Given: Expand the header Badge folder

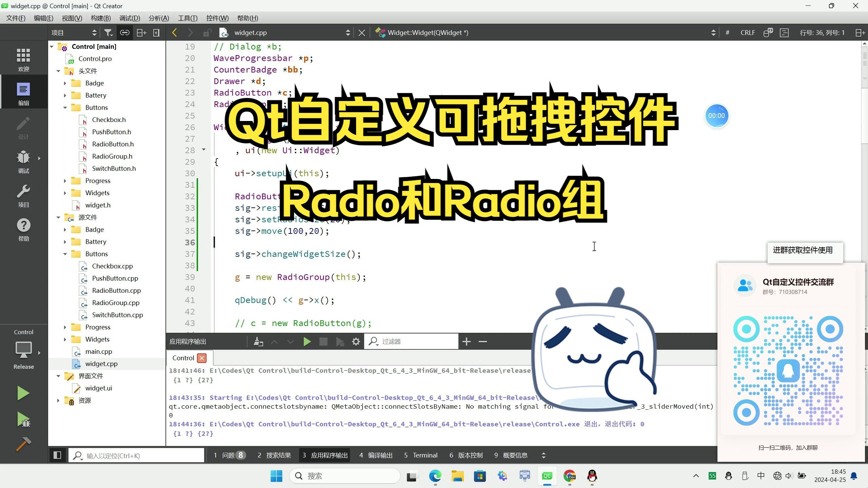Looking at the screenshot, I should [65, 83].
